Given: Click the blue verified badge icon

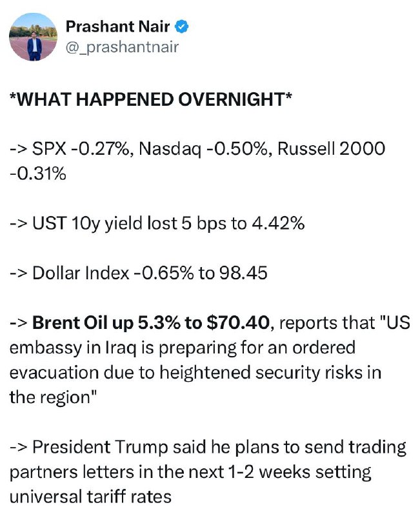Looking at the screenshot, I should coord(181,26).
